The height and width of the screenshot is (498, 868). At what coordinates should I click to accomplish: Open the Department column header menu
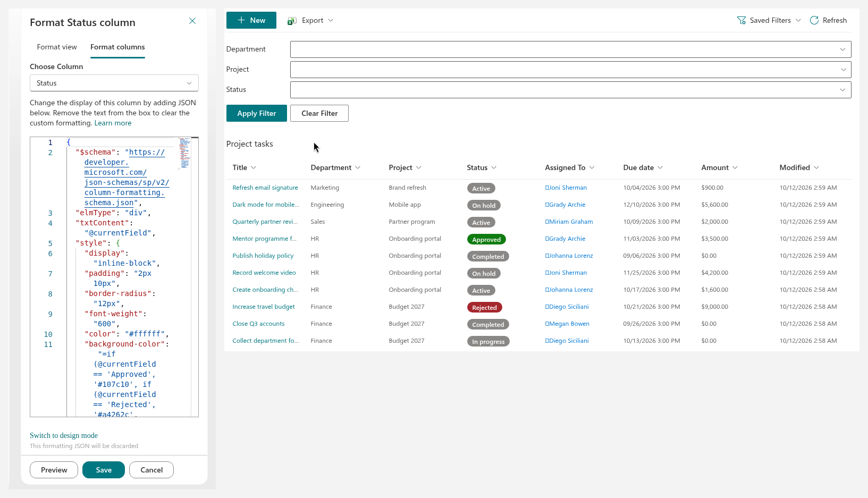tap(335, 167)
